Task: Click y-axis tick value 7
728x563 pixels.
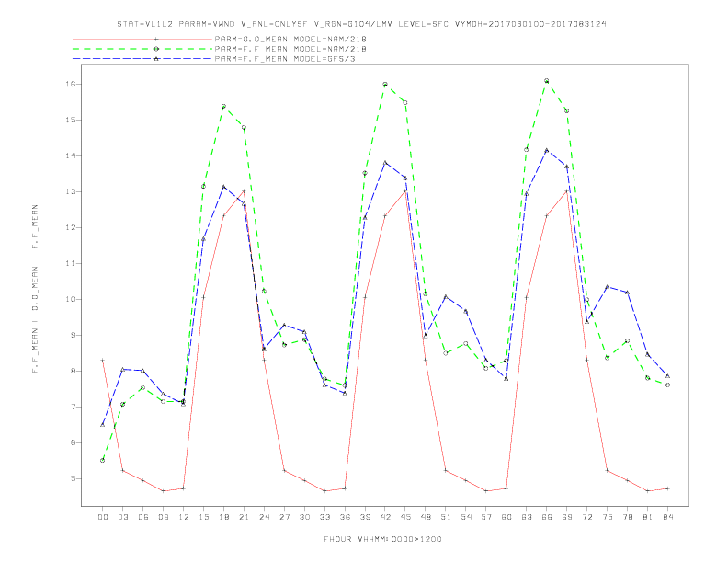Action: tap(74, 407)
